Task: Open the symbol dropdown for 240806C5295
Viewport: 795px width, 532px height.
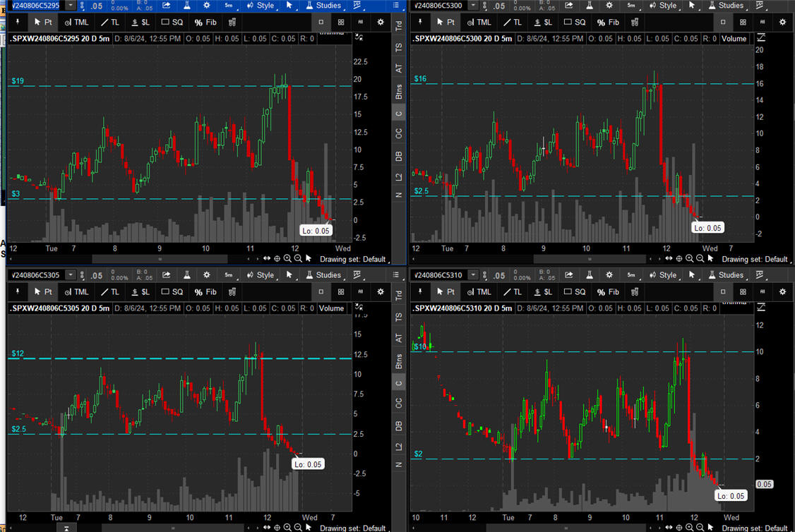Action: pyautogui.click(x=71, y=6)
